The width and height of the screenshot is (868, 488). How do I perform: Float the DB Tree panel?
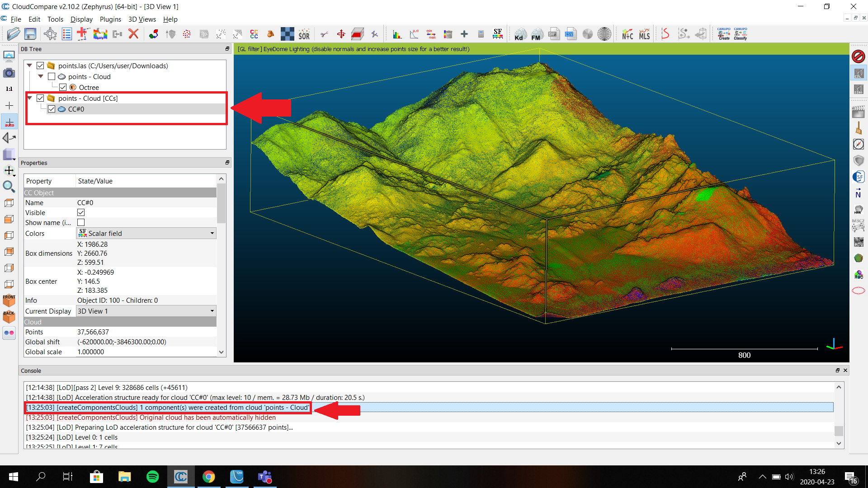coord(227,49)
